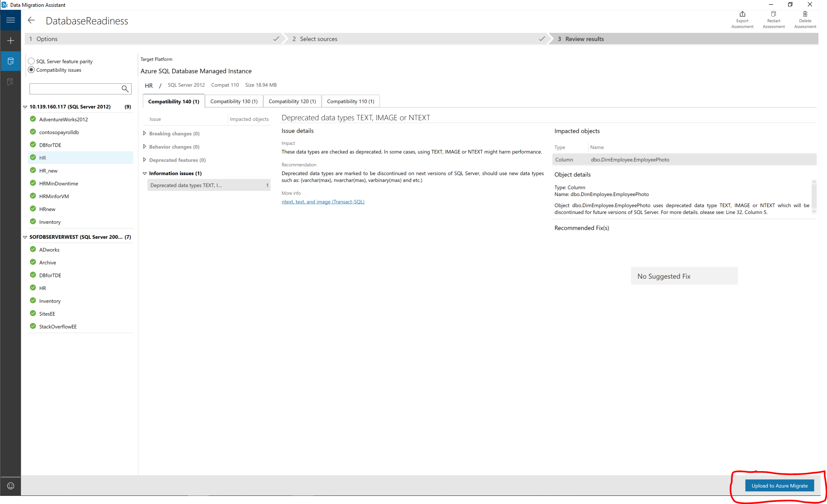Click the smiley feedback icon
The image size is (827, 504).
pyautogui.click(x=11, y=486)
